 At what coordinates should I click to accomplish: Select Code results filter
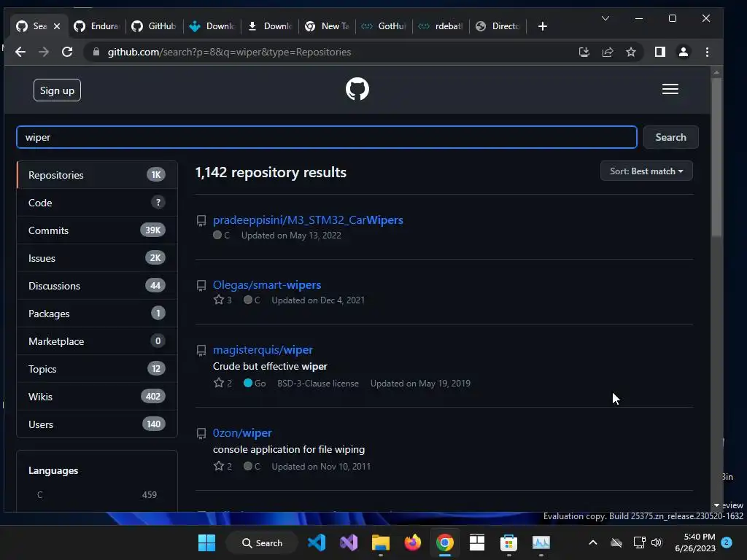(97, 203)
